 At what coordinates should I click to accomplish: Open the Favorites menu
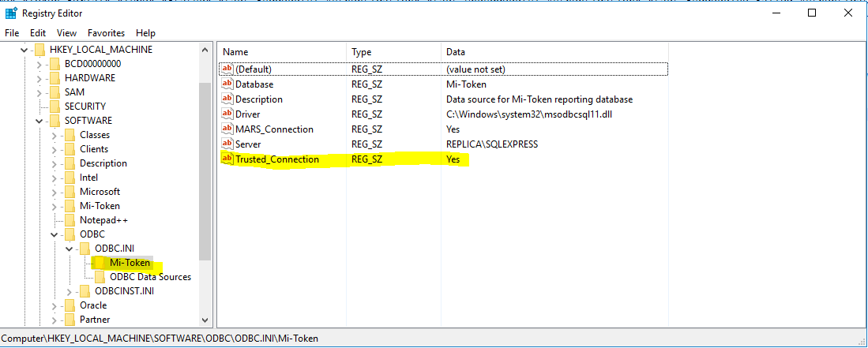click(107, 33)
